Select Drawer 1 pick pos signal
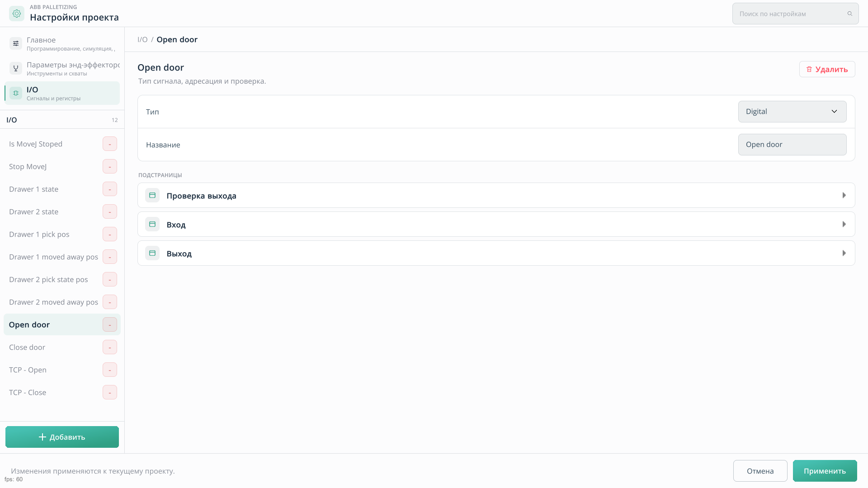The width and height of the screenshot is (868, 488). click(62, 234)
